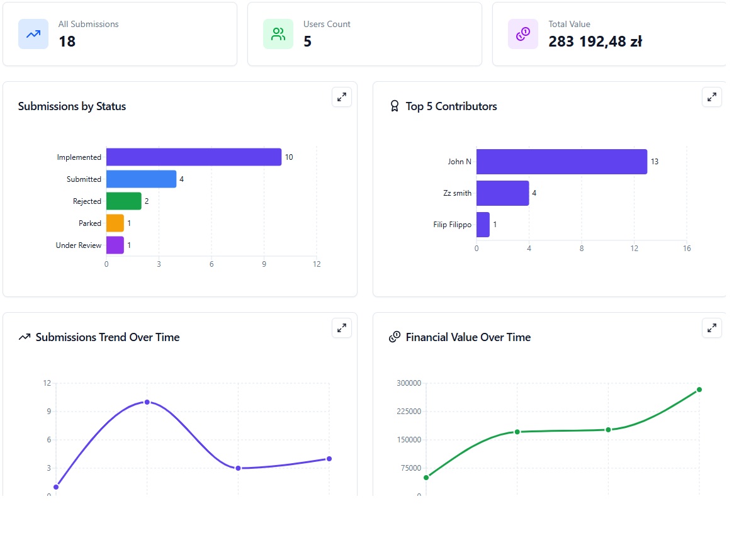Screen dimensions: 756x550
Task: Expand the Submissions Trend Over Time chart
Action: pos(342,328)
